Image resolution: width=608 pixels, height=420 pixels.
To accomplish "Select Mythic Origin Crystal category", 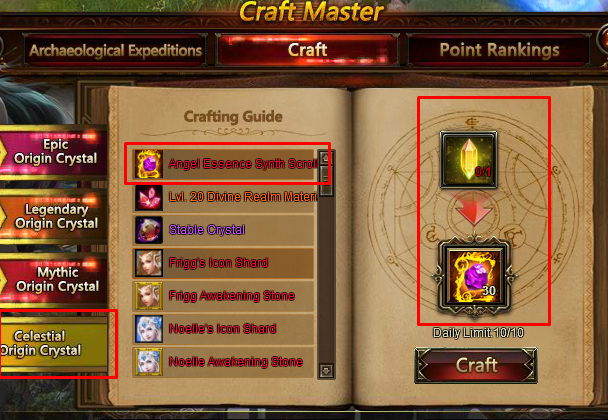I will tap(54, 279).
